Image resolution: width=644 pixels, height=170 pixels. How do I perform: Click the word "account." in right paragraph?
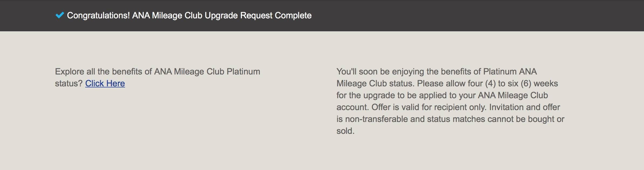click(352, 107)
